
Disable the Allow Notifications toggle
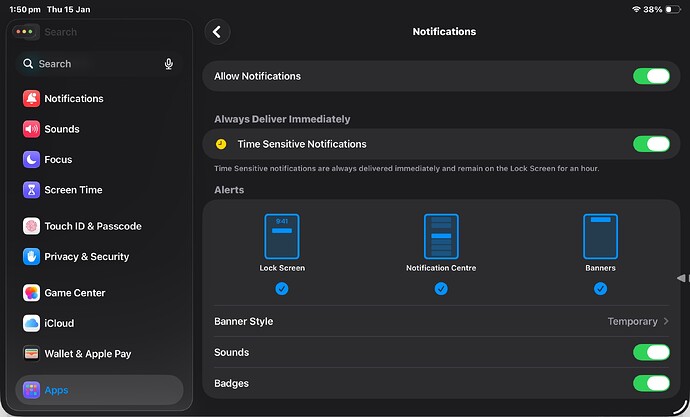tap(651, 76)
